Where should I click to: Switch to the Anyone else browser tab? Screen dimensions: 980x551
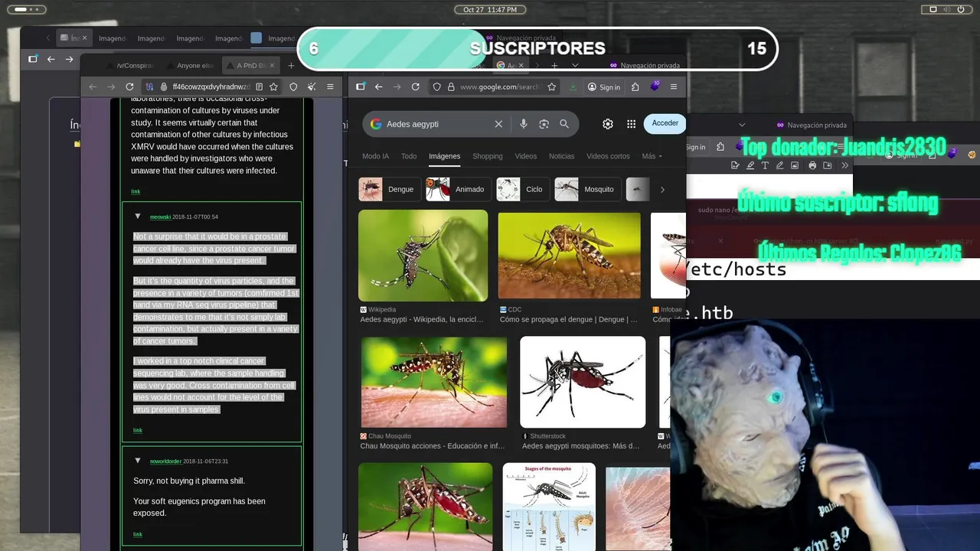191,66
